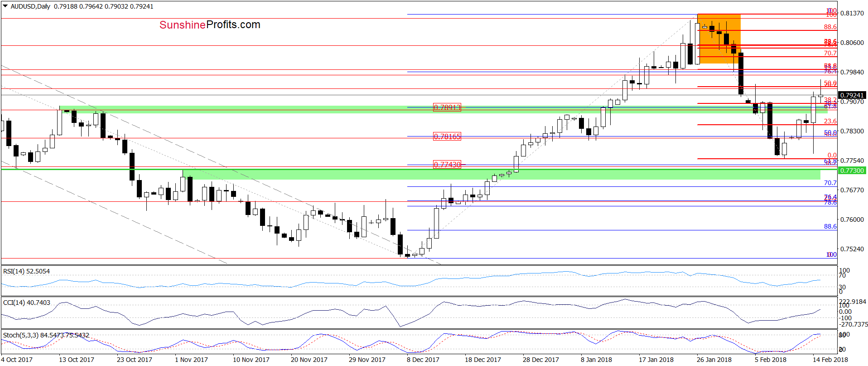
Task: Click the current price tag 0.79241
Action: pyautogui.click(x=852, y=95)
